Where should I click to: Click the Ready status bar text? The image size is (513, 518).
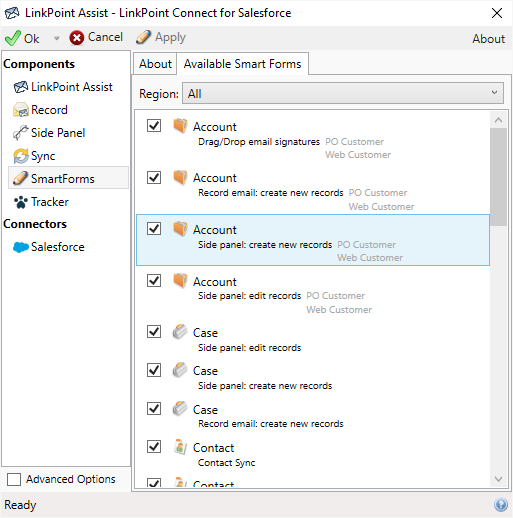[20, 505]
